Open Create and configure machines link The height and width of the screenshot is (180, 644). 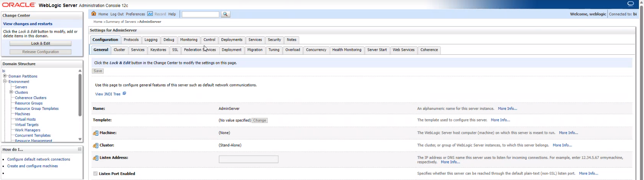[32, 166]
